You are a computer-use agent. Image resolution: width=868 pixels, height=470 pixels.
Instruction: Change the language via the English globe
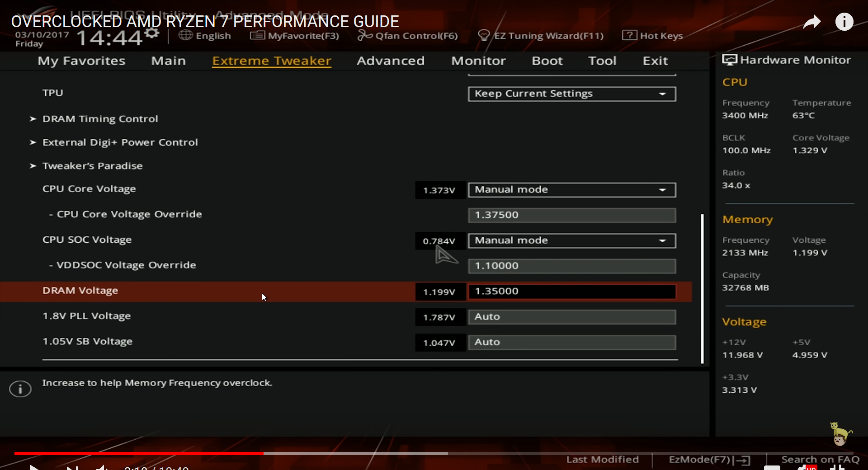204,36
